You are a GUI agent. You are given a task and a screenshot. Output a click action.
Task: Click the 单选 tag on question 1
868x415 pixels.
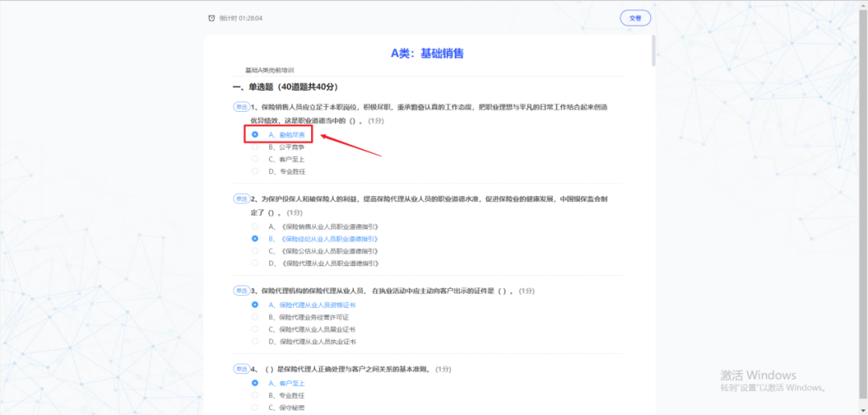click(x=241, y=107)
